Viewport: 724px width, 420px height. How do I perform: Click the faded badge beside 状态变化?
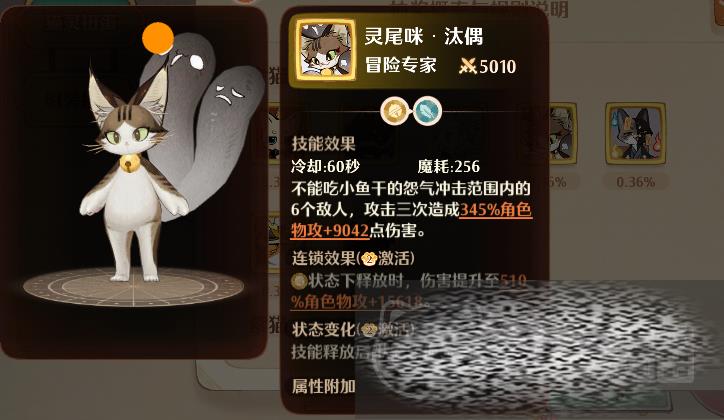[369, 330]
